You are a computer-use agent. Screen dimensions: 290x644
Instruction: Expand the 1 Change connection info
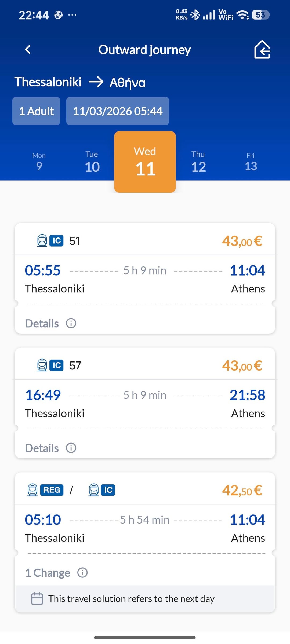pyautogui.click(x=48, y=573)
